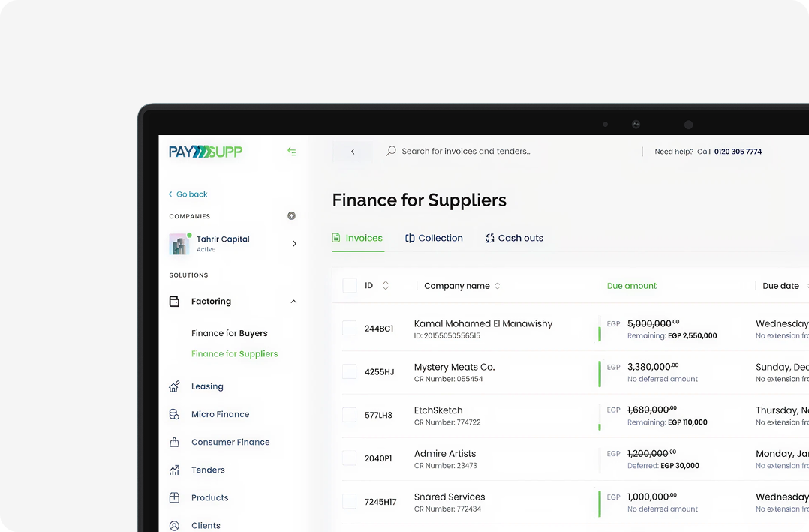
Task: Collapse the sidebar using the green menu icon
Action: pyautogui.click(x=291, y=151)
